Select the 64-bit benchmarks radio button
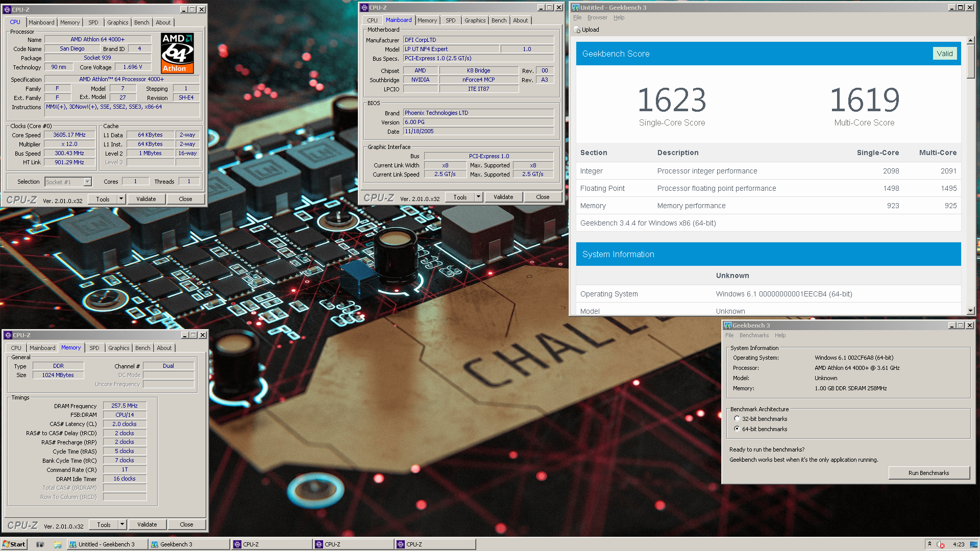Image resolution: width=980 pixels, height=551 pixels. point(737,429)
